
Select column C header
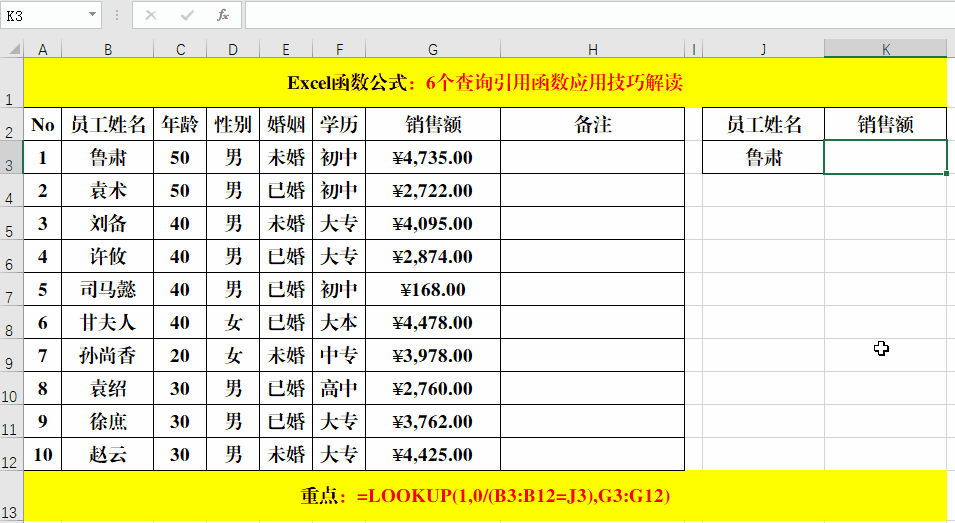click(x=180, y=49)
